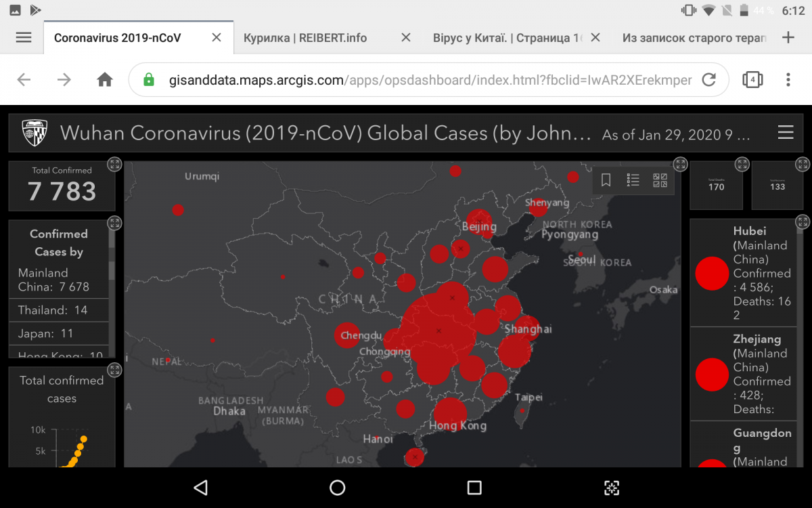Reload the current page
The width and height of the screenshot is (812, 508).
click(708, 80)
